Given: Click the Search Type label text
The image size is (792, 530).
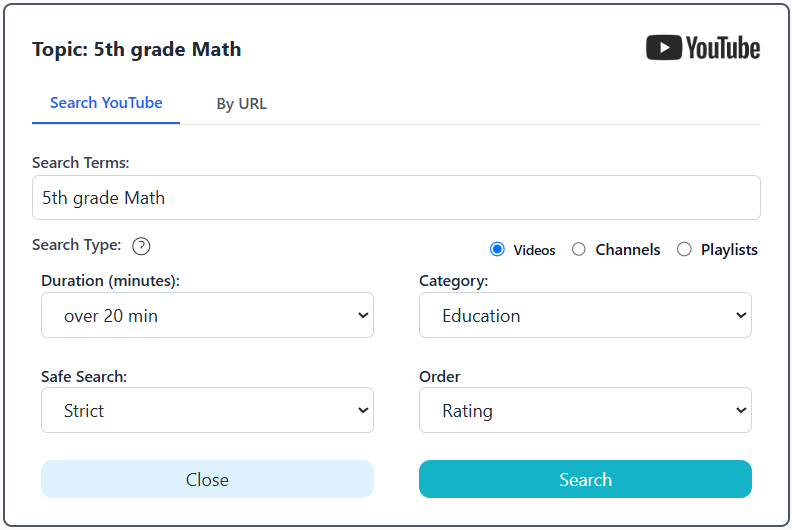Looking at the screenshot, I should click(x=76, y=245).
